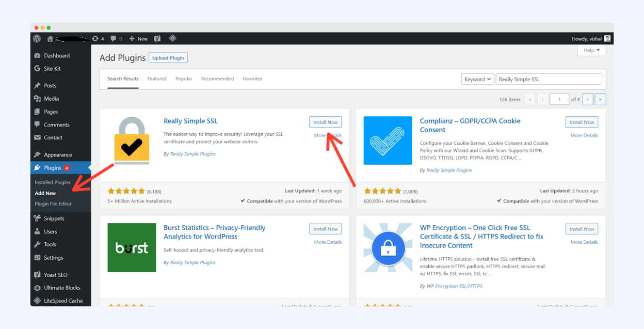
Task: Open Installed Plugins submenu item
Action: [x=52, y=183]
